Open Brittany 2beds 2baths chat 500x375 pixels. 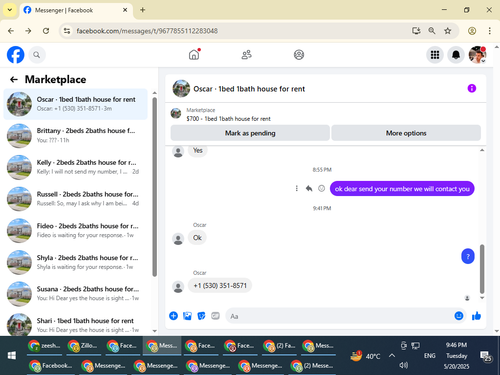75,135
